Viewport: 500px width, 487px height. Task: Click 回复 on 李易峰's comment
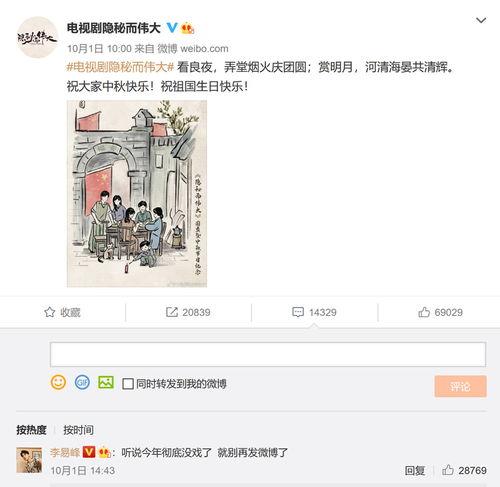point(415,471)
